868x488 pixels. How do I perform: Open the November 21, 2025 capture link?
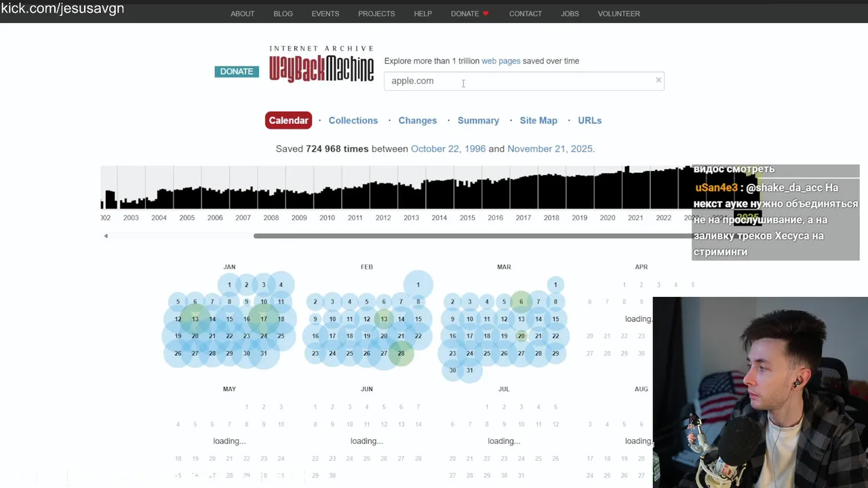(551, 149)
